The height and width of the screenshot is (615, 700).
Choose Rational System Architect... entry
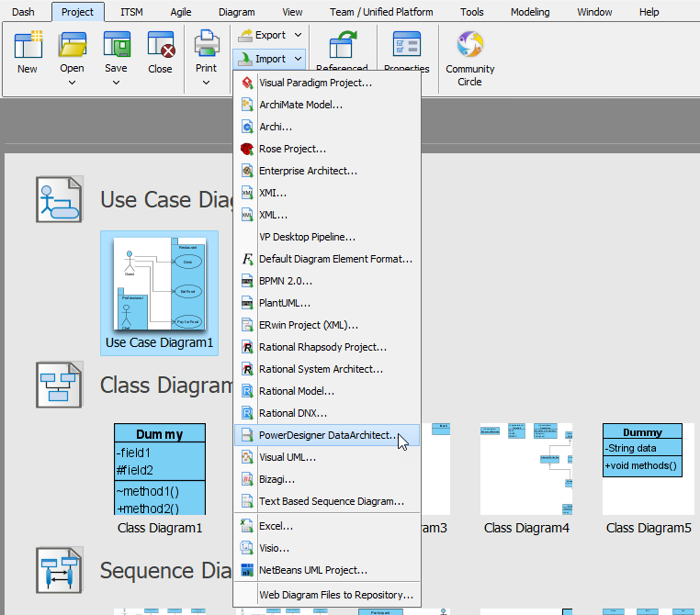(x=327, y=369)
